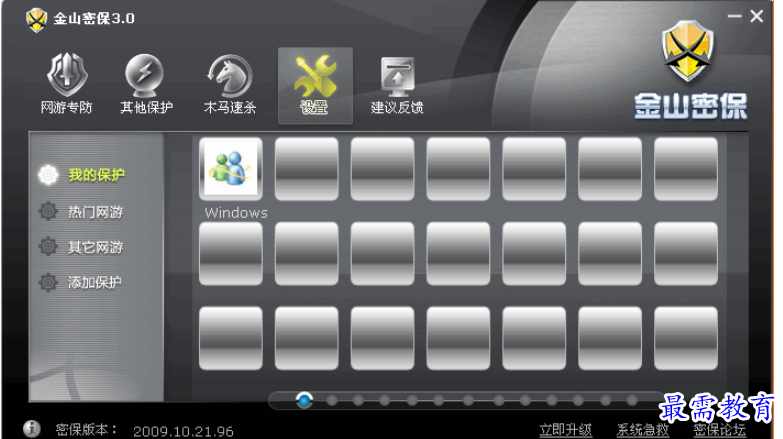783x439 pixels.
Task: Open the 密保论坛 link
Action: 720,430
